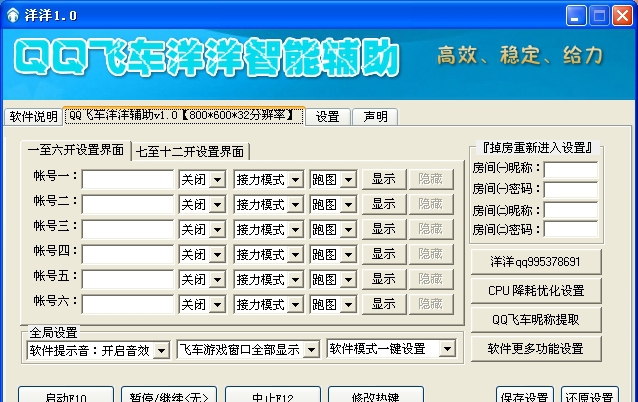Expand 接力模式 dropdown in 帐号二 row
The image size is (638, 402).
click(269, 204)
